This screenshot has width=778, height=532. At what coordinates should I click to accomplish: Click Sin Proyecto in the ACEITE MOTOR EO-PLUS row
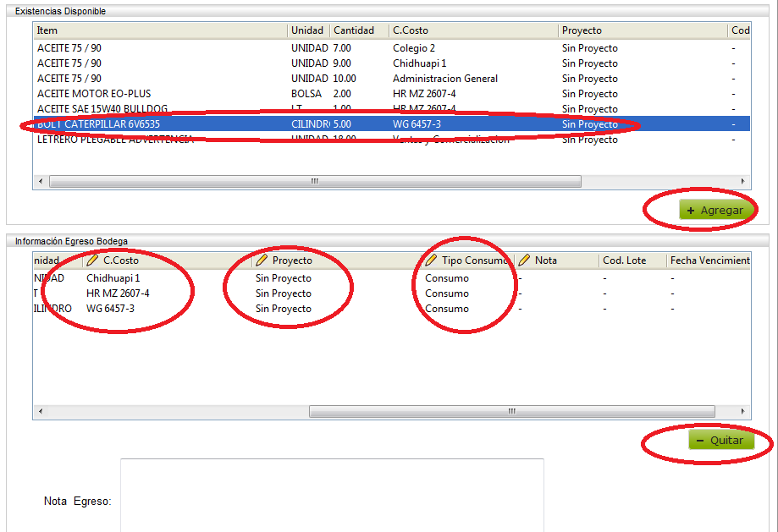pos(590,94)
